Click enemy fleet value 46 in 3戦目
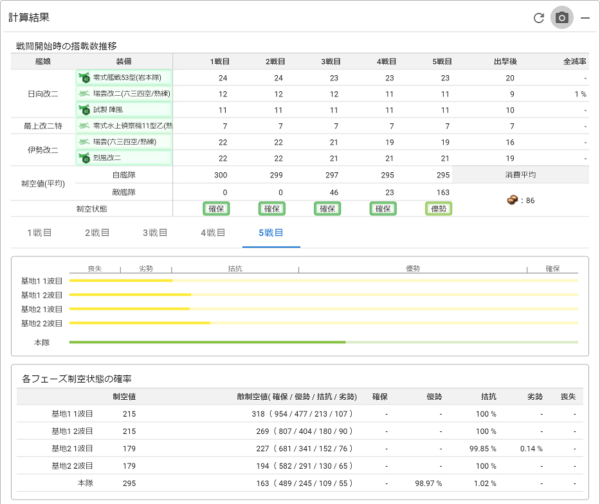 tap(334, 192)
